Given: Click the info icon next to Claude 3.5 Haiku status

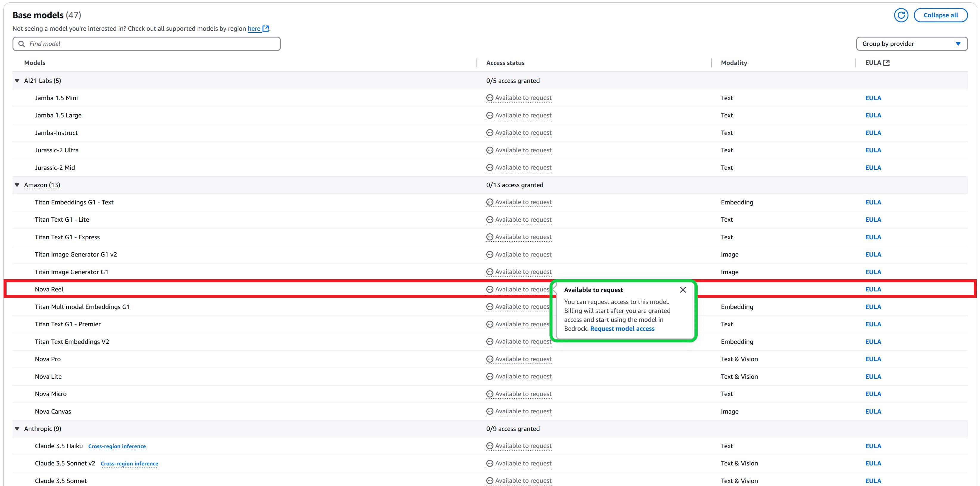Looking at the screenshot, I should click(x=490, y=446).
